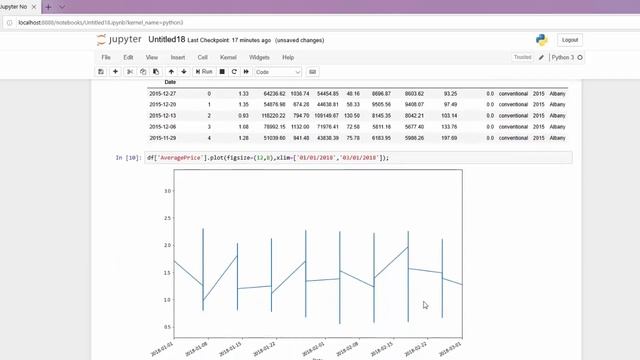Click the Python logo icon
This screenshot has height=360, width=640.
click(542, 40)
